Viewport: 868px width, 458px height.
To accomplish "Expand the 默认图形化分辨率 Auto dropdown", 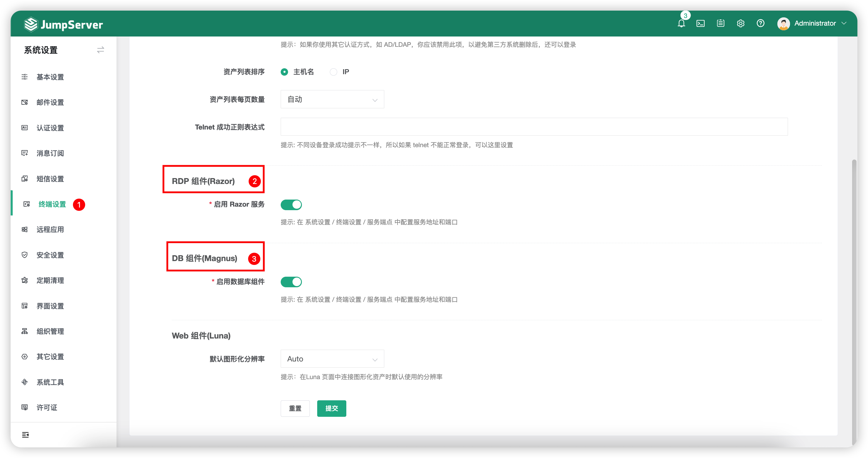I will [332, 359].
